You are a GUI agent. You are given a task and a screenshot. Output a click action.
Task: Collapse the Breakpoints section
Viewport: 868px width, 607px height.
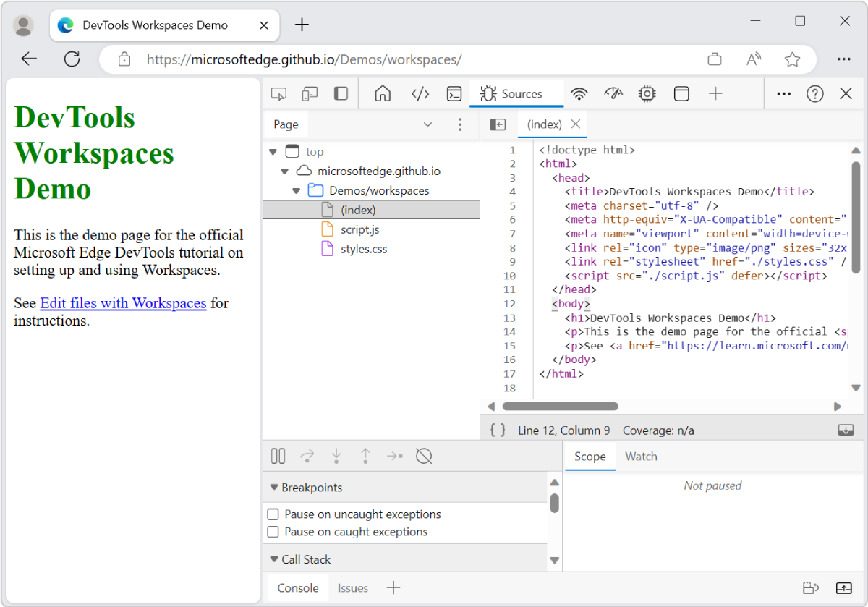coord(273,487)
